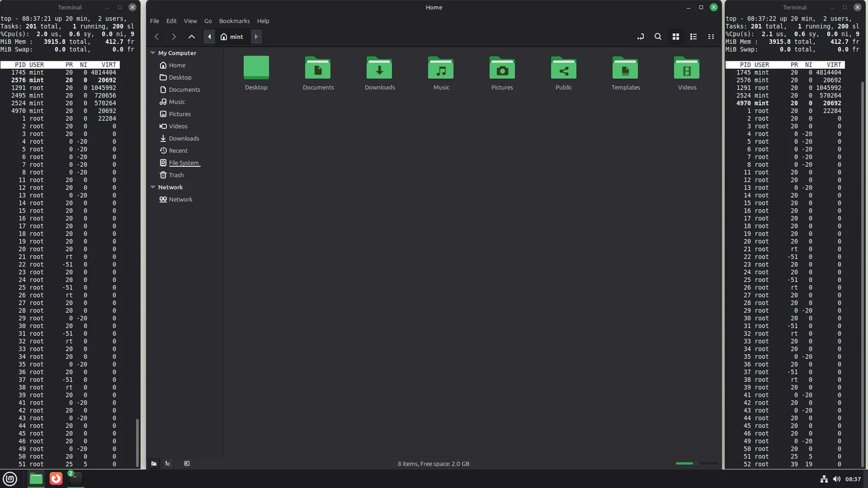Go up to the parent folder
This screenshot has width=868, height=488.
pos(192,37)
